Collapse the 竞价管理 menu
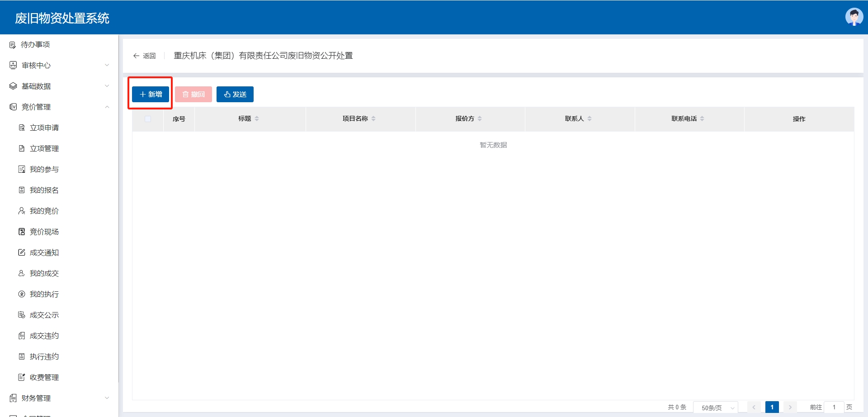Image resolution: width=868 pixels, height=417 pixels. click(x=107, y=107)
